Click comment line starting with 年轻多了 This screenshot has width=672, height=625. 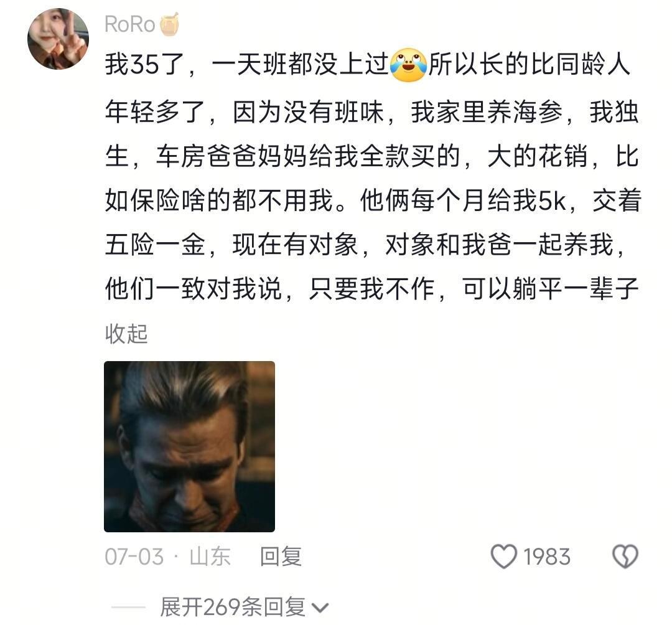point(371,112)
